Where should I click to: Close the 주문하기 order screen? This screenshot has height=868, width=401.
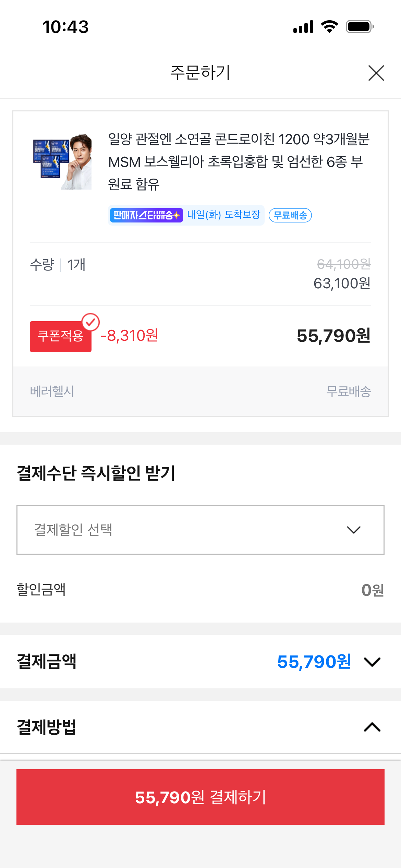click(376, 73)
